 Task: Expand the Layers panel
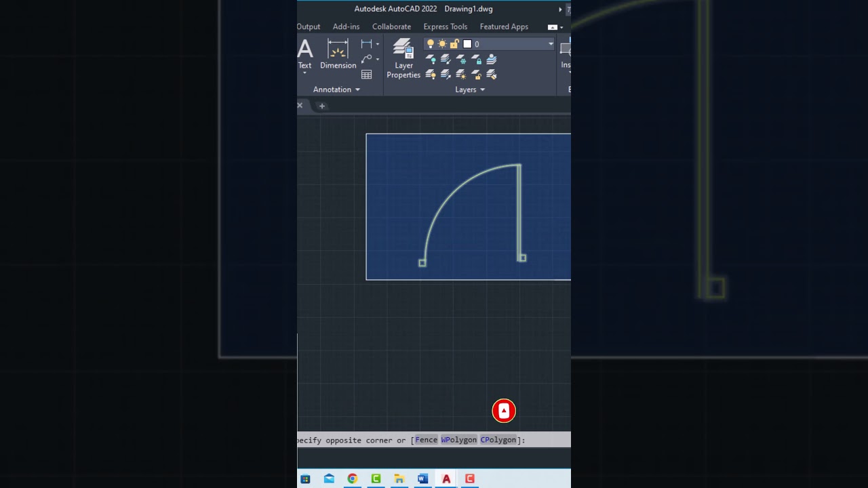[470, 89]
